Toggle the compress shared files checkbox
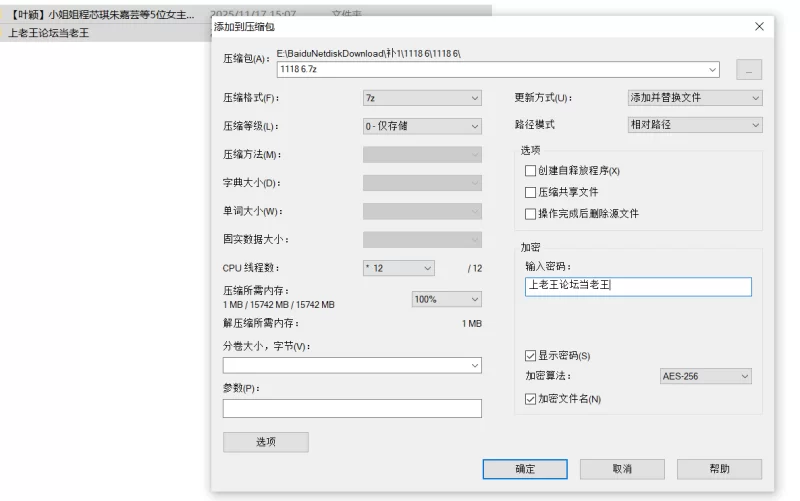 point(531,192)
